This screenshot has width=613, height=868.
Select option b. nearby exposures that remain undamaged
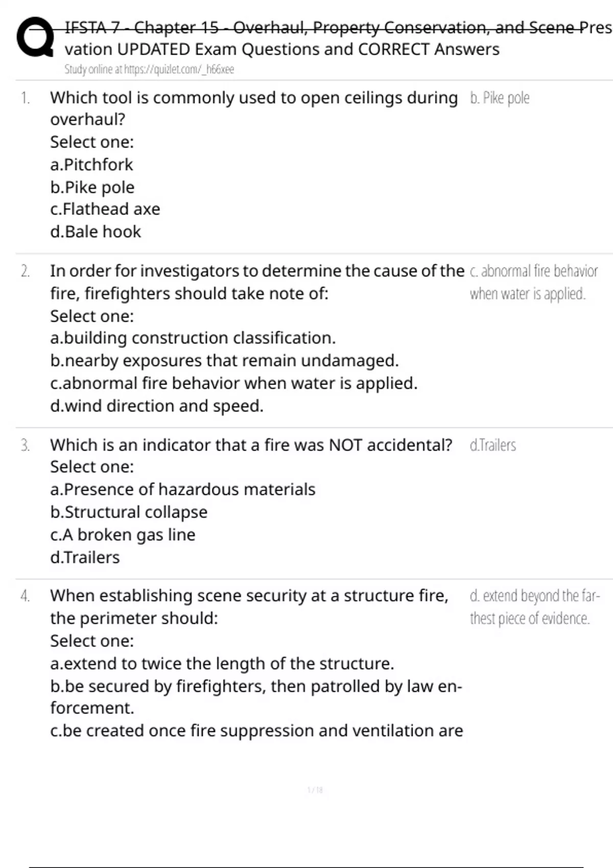pos(224,360)
